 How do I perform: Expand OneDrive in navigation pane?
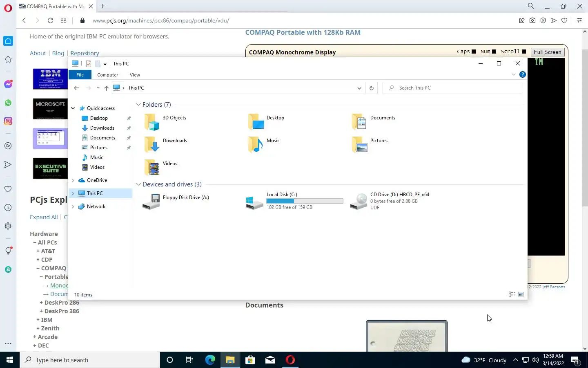[x=73, y=180]
